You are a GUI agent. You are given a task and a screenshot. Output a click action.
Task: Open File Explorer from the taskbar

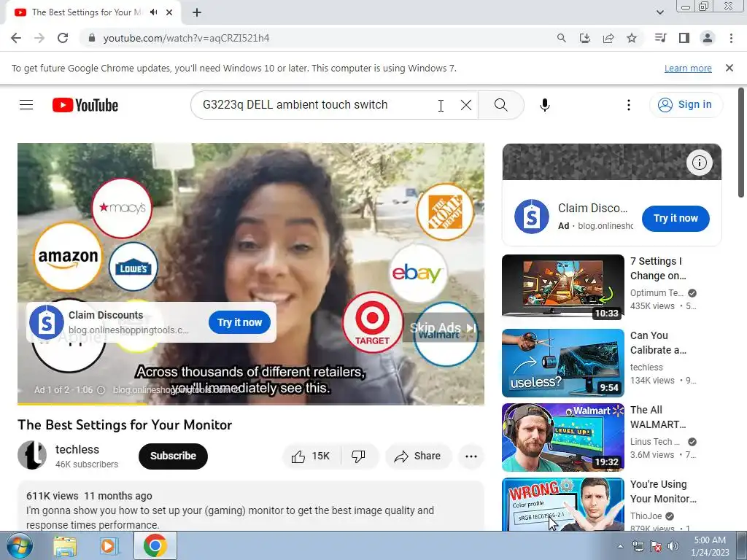click(x=64, y=546)
